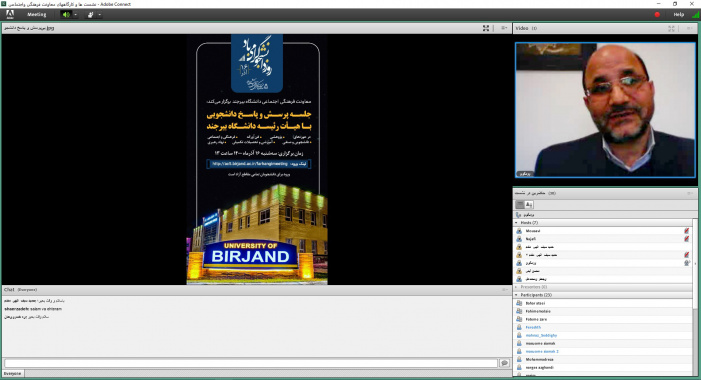Open the speaker options dropdown arrow
This screenshot has width=701, height=380.
(x=75, y=15)
